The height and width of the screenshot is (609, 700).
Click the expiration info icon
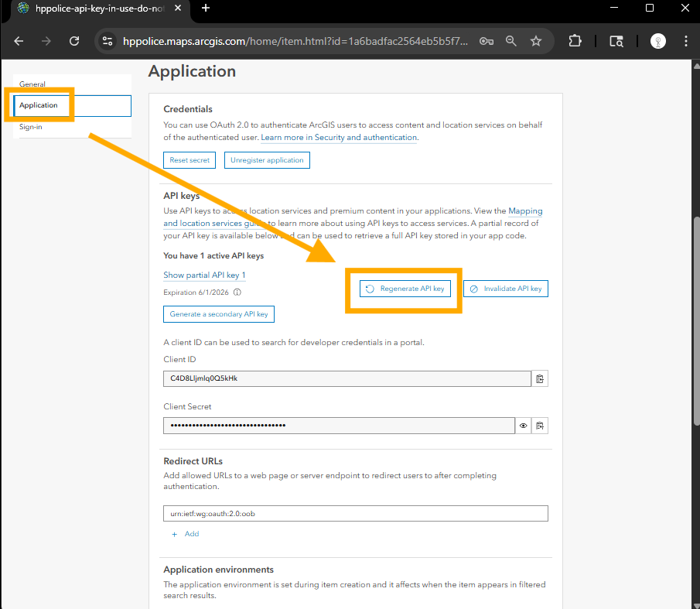(x=237, y=293)
